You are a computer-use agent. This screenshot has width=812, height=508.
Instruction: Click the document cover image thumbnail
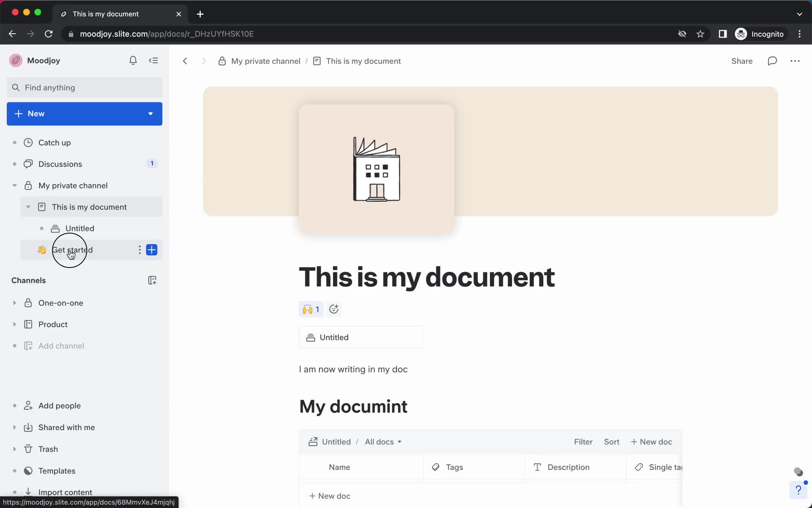pyautogui.click(x=376, y=170)
